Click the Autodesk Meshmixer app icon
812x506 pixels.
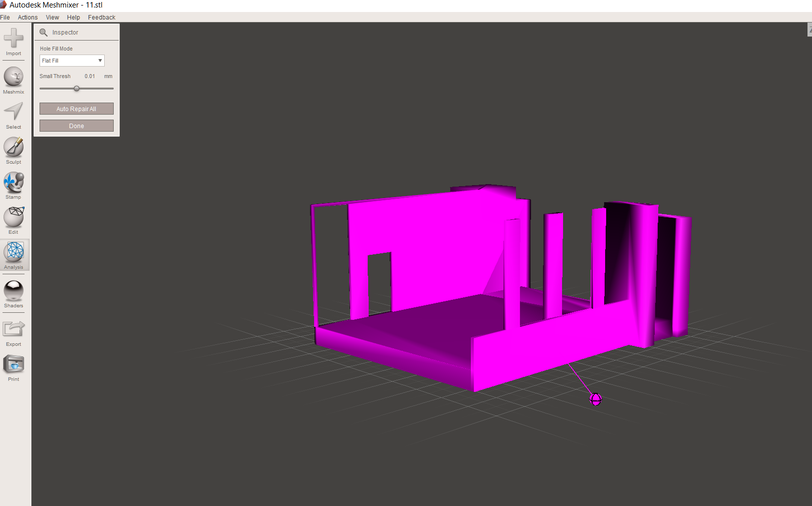tap(4, 5)
